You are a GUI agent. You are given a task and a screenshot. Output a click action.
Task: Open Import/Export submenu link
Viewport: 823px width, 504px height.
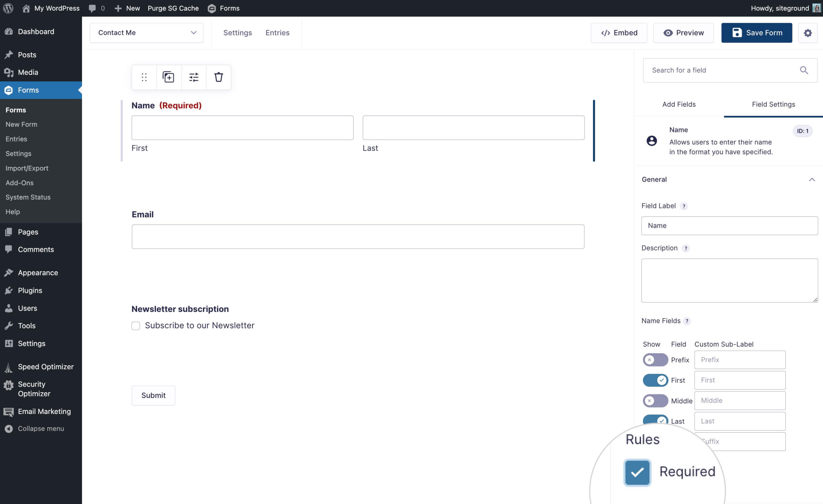(27, 168)
